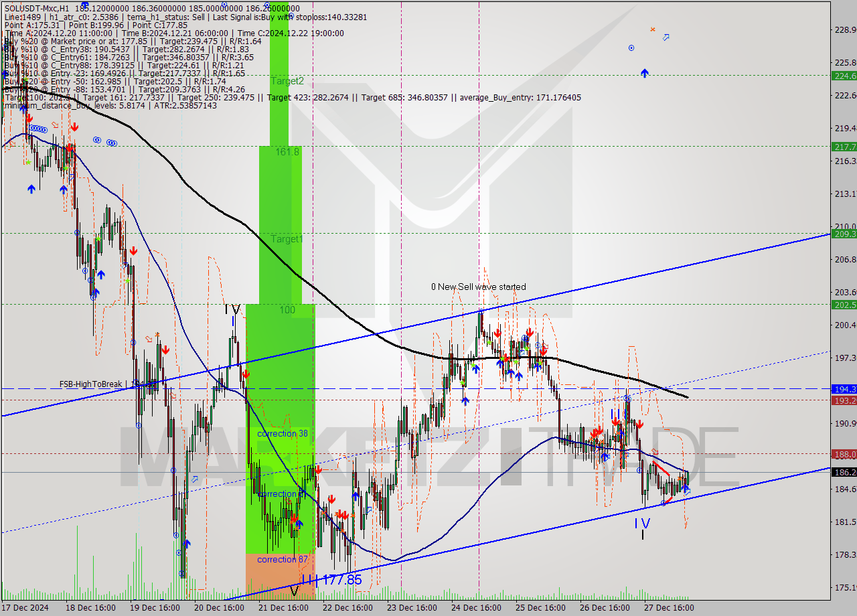This screenshot has height=616, width=857.
Task: Select the '27 Dec 16:00' time label
Action: [x=669, y=608]
